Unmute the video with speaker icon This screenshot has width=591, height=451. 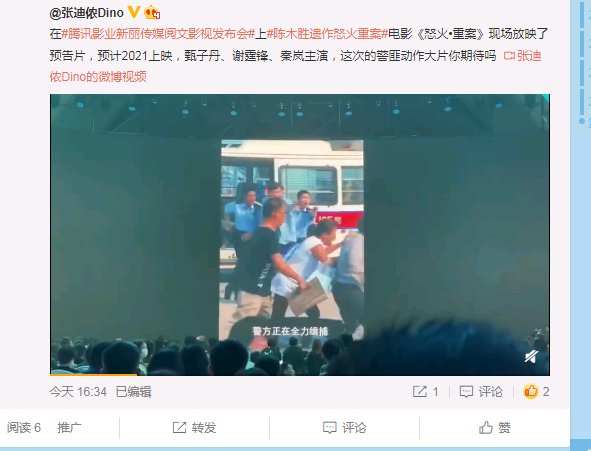[x=531, y=356]
